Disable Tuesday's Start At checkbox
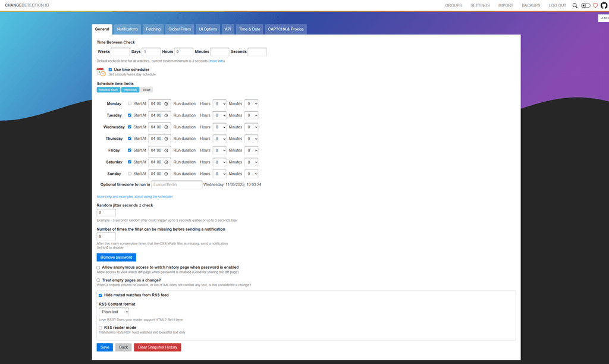Viewport: 609px width, 364px height. tap(130, 115)
